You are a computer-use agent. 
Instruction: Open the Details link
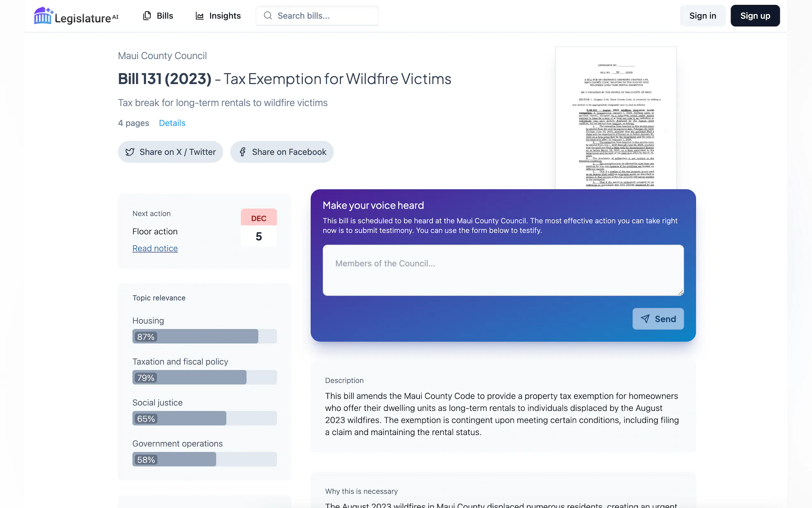click(x=172, y=123)
